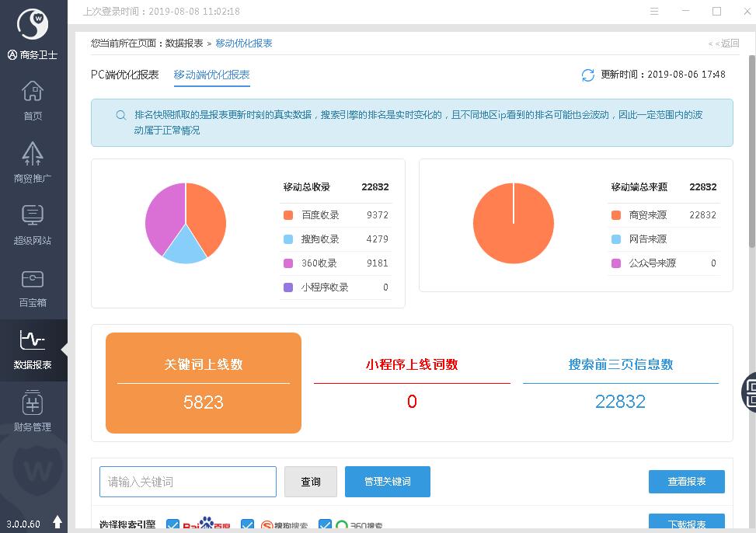
Task: Click the upgrade arrow next to version 3.0.0.60
Action: tap(57, 523)
